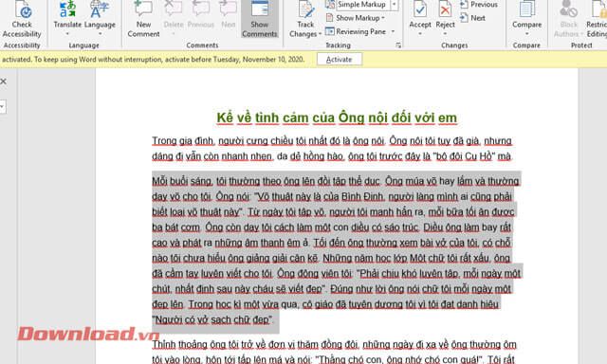Open the Tracking group dialog launcher

click(x=398, y=45)
